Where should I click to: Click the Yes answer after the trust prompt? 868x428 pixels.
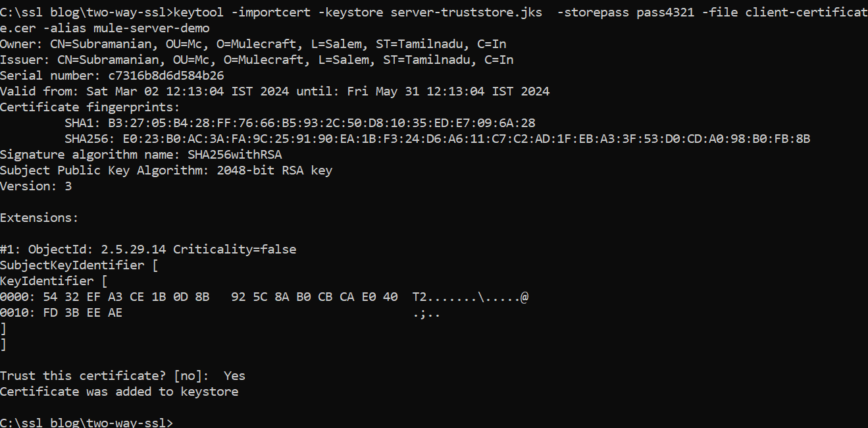tap(234, 376)
